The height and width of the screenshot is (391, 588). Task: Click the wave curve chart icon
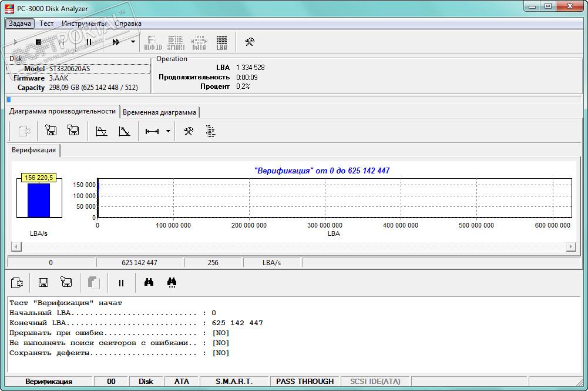[101, 131]
